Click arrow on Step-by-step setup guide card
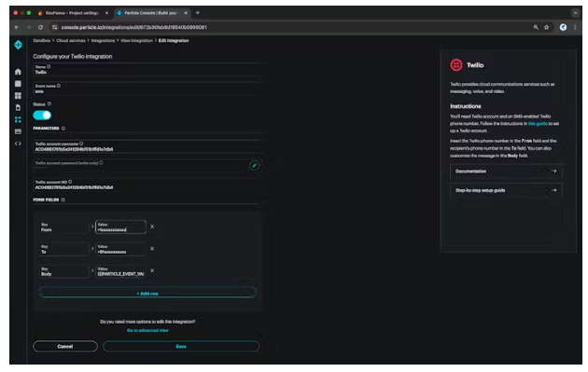 [x=553, y=190]
